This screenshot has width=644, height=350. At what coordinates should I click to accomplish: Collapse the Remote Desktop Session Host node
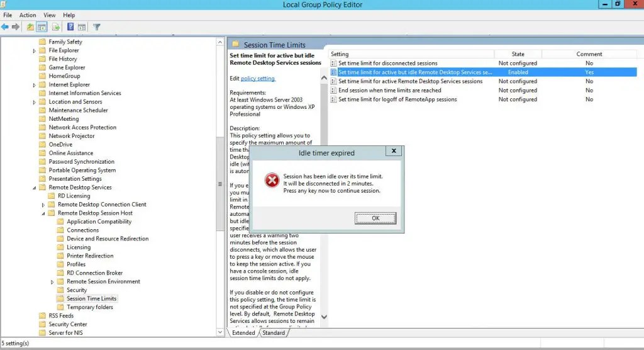[43, 213]
